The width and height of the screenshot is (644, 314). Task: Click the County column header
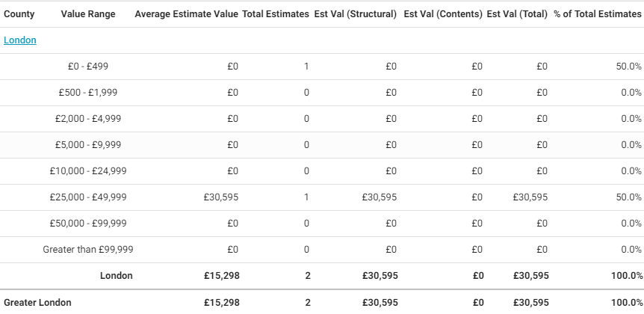click(19, 14)
